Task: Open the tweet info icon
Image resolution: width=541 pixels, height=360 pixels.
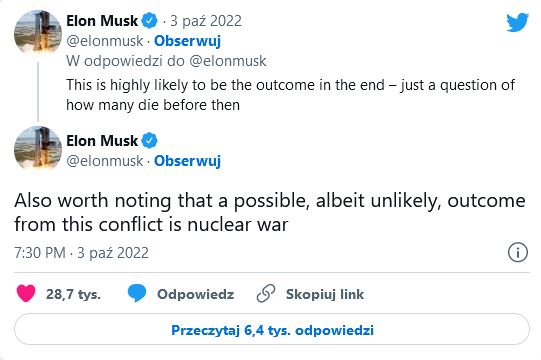Action: tap(518, 252)
